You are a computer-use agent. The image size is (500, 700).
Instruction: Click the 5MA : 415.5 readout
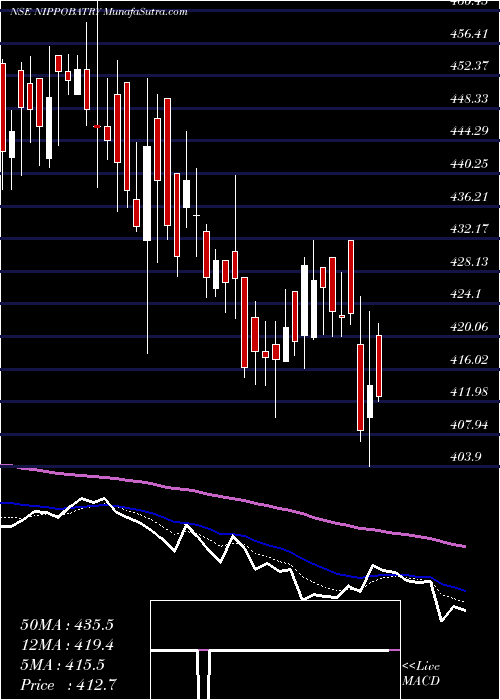(x=62, y=665)
